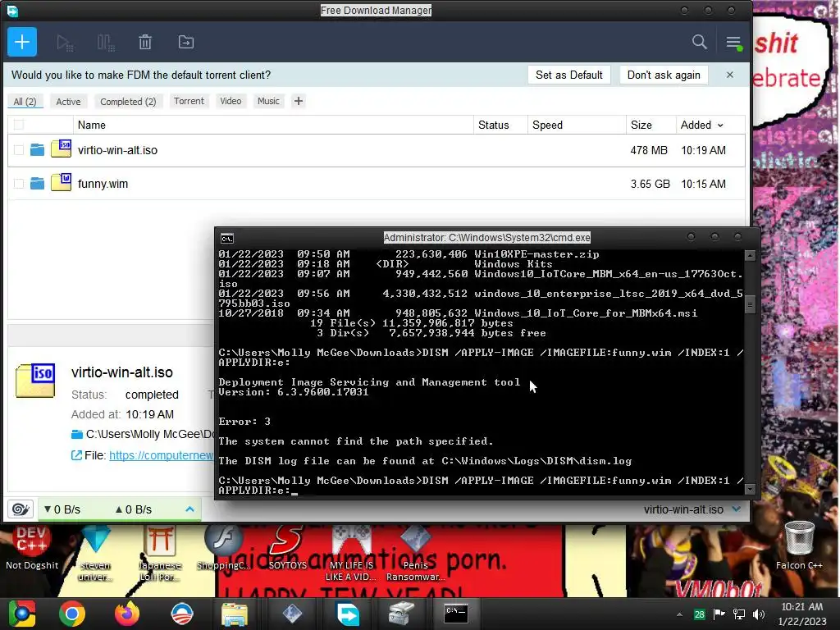Toggle the Added column sort arrow
Screen dimensions: 840x630
(720, 126)
